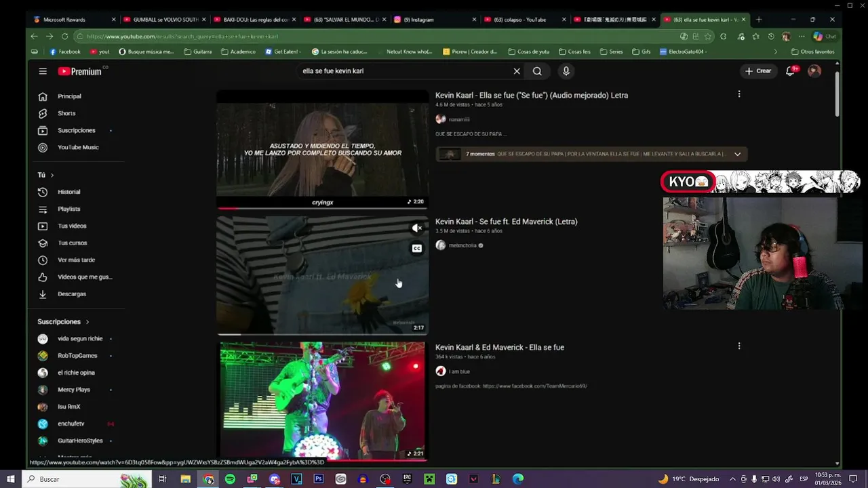Expand the 7 momentos chapter list
The width and height of the screenshot is (868, 488).
[738, 154]
